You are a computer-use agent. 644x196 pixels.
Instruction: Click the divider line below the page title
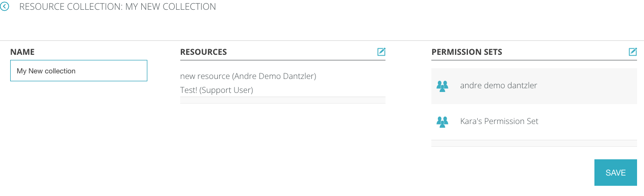coord(322,41)
